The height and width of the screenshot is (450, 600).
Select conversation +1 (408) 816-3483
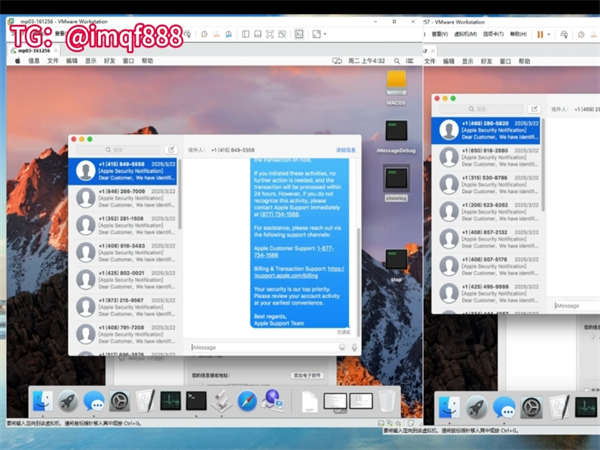[125, 252]
